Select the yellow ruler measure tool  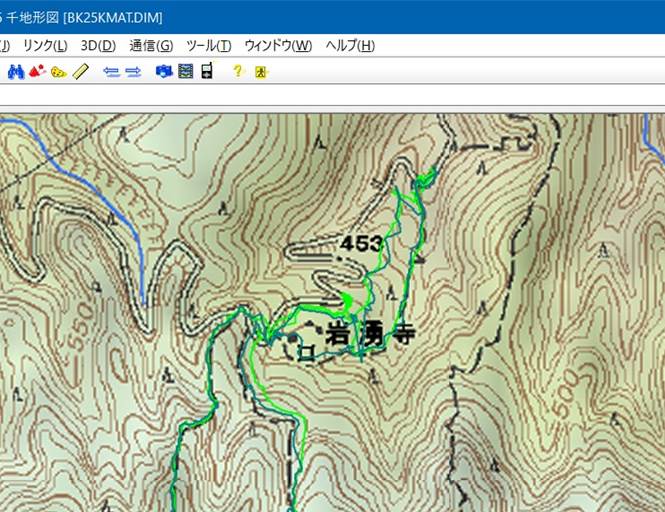pos(81,71)
